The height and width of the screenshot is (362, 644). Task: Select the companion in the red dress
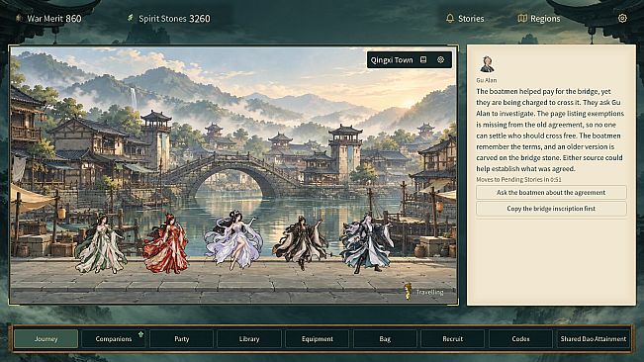(x=167, y=243)
